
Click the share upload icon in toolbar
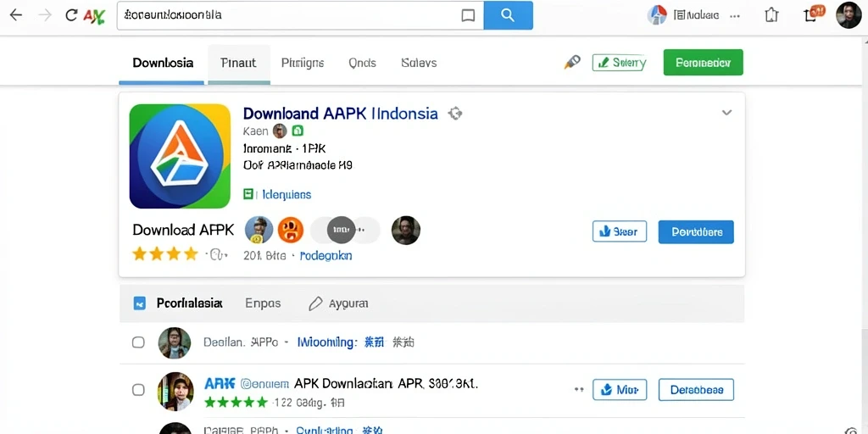coord(771,15)
